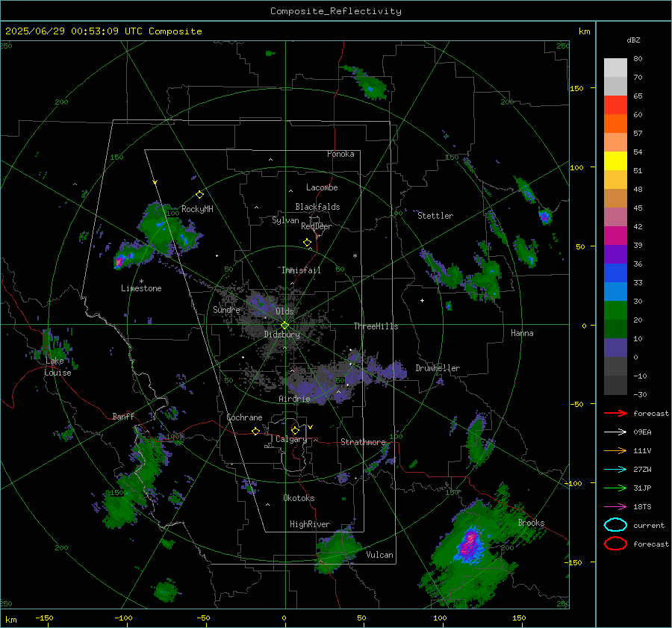The image size is (672, 628).
Task: Click the yellow diamond marker beside RockyMH
Action: click(x=199, y=195)
